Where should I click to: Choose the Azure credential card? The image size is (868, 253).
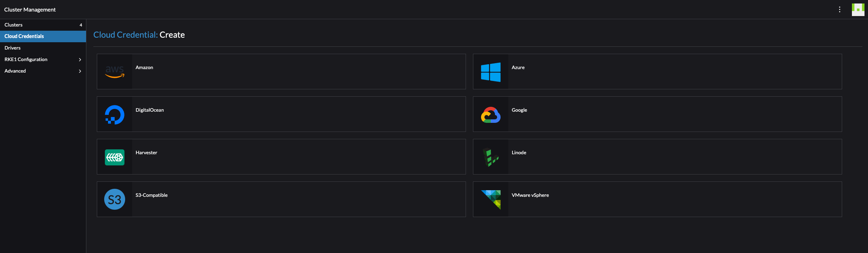658,72
